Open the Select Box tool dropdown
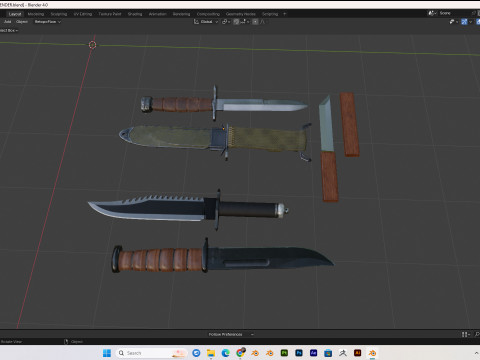 click(8, 30)
